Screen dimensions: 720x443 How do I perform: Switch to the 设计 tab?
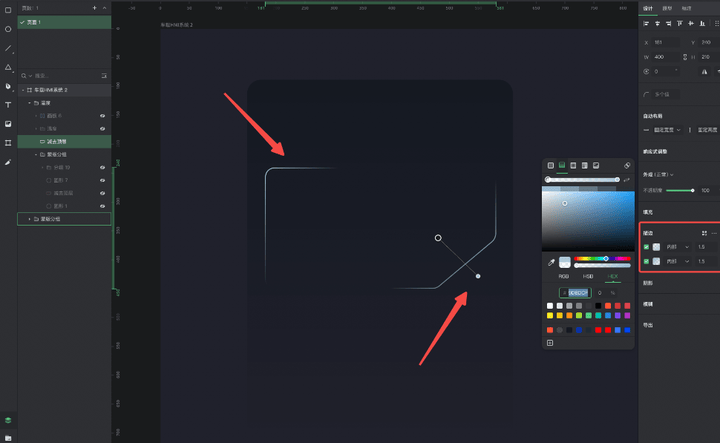(648, 7)
